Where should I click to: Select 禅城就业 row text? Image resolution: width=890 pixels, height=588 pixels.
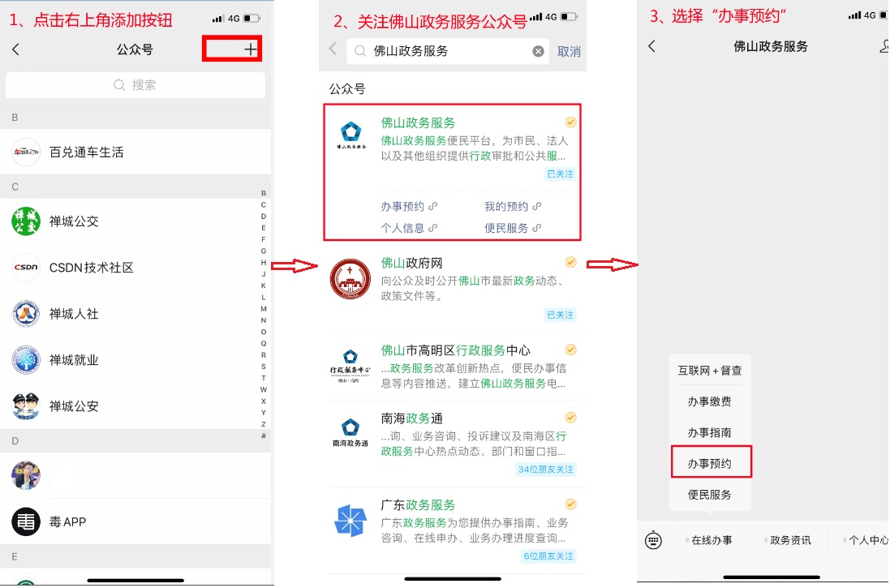pos(74,360)
